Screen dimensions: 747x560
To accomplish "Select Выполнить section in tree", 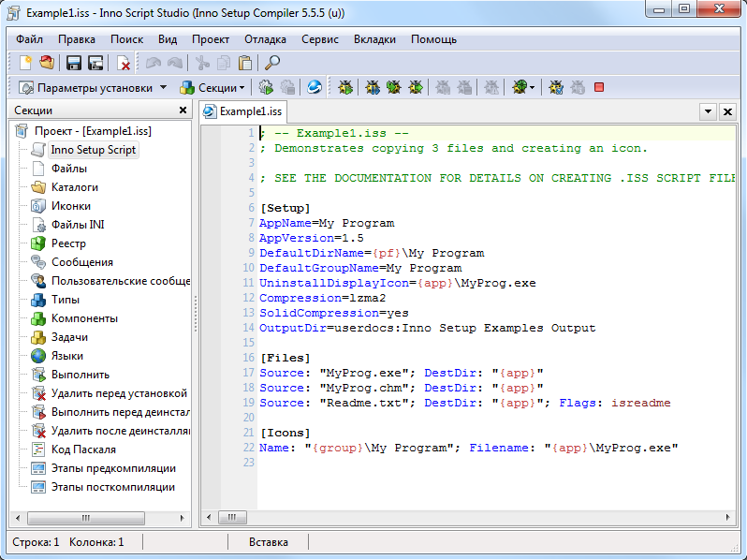I will (x=81, y=375).
